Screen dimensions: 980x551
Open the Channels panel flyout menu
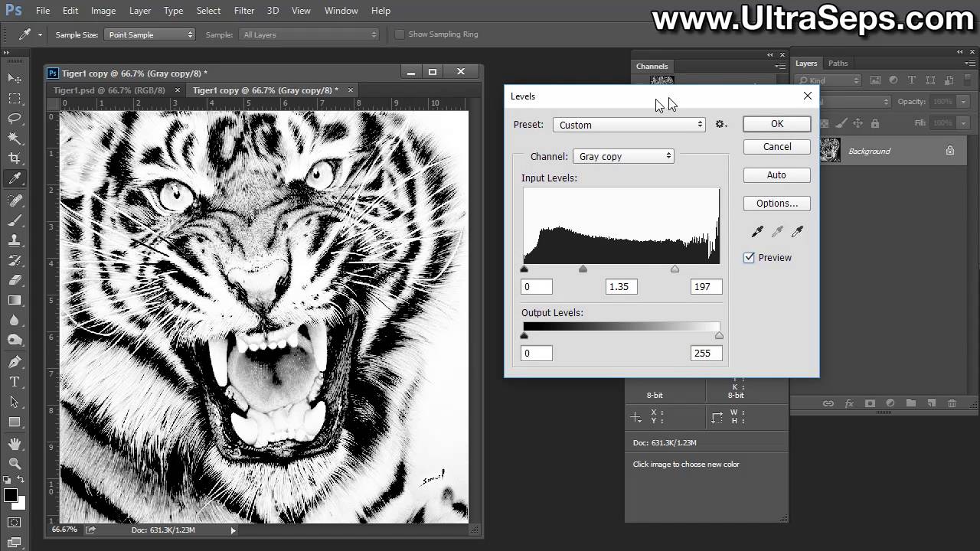pos(779,66)
